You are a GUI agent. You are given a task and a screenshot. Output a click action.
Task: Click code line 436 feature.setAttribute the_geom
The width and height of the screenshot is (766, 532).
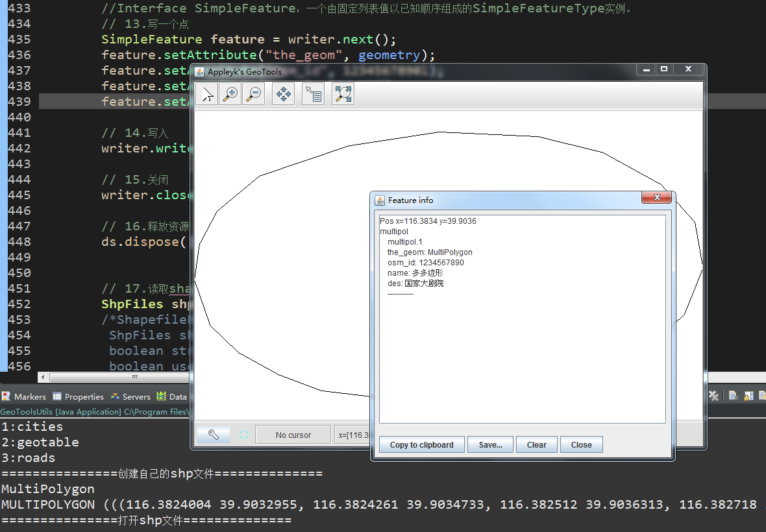(x=267, y=54)
